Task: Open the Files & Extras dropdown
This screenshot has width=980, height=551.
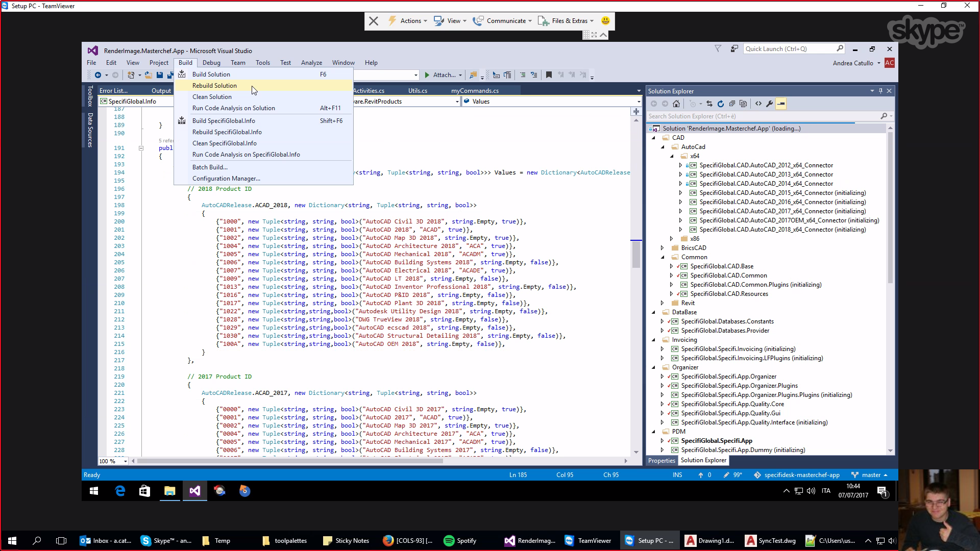Action: 566,21
